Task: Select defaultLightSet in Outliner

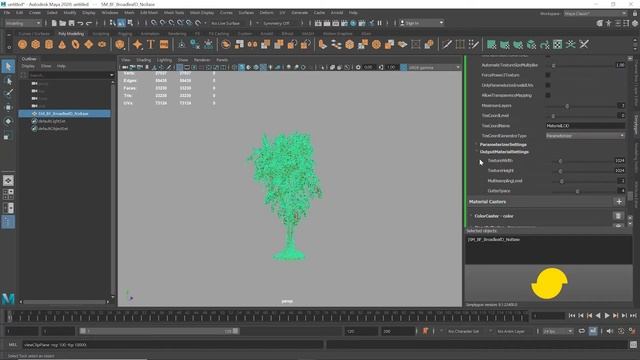Action: [x=51, y=121]
